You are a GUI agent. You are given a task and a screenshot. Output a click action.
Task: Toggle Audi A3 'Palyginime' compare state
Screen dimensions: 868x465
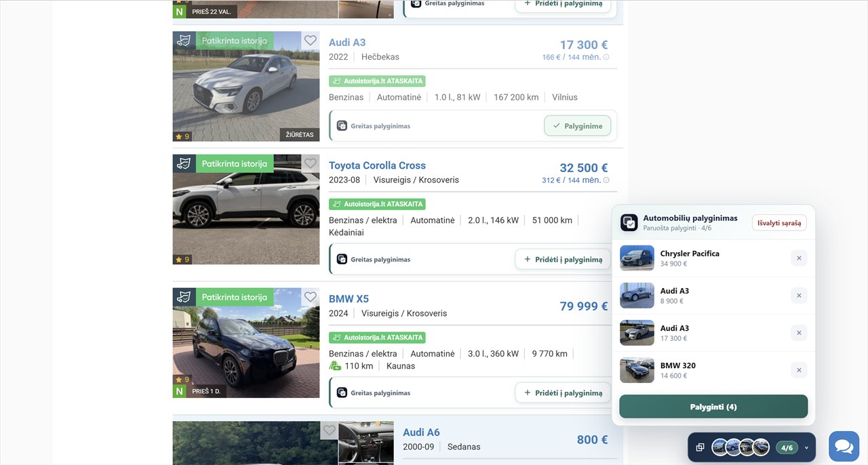pyautogui.click(x=578, y=126)
